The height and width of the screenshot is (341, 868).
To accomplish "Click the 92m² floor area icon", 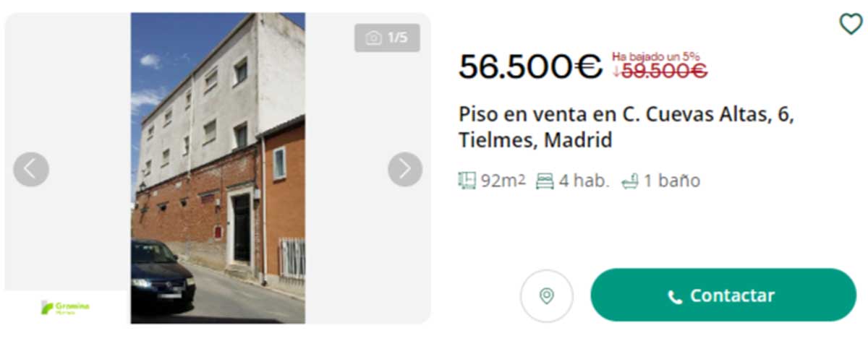I will coord(467,181).
